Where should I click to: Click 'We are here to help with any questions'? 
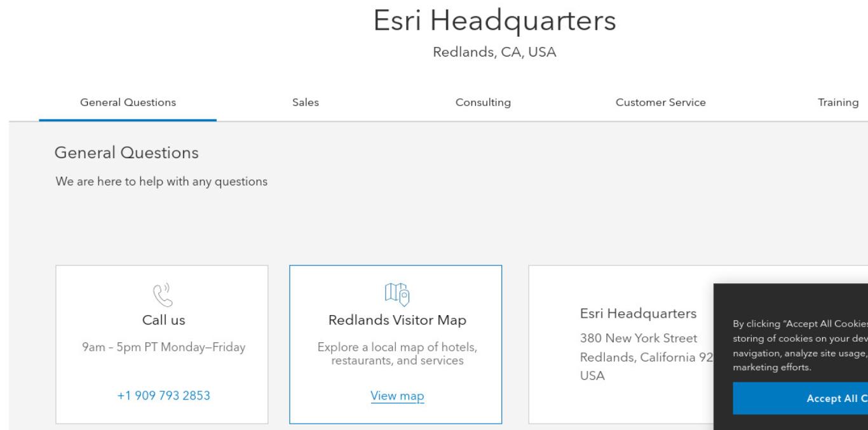[161, 182]
